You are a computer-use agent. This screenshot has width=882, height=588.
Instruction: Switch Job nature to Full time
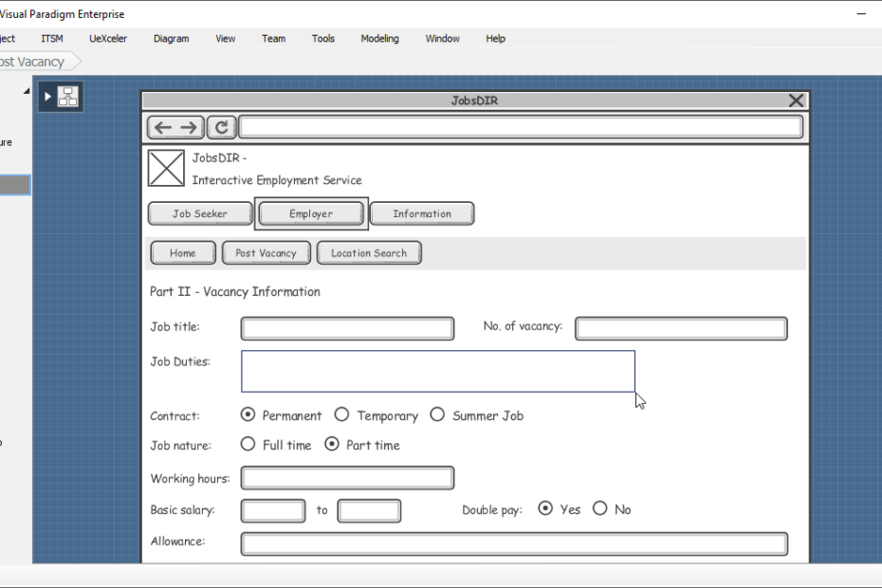[248, 444]
